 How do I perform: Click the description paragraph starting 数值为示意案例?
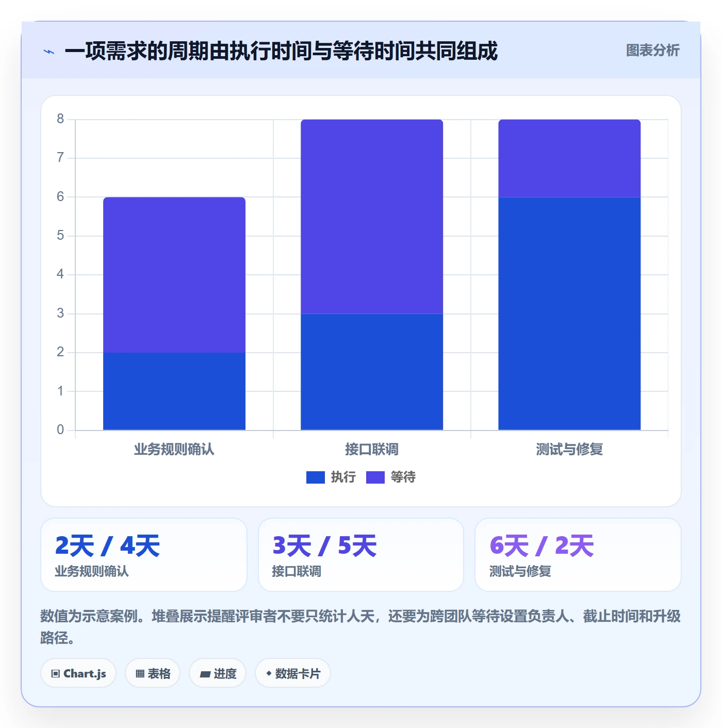click(x=360, y=627)
